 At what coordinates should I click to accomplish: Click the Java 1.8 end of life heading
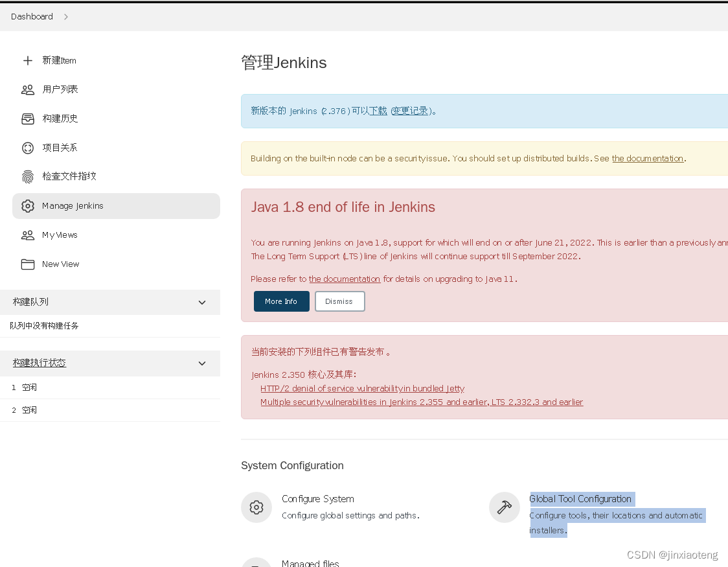tap(343, 207)
